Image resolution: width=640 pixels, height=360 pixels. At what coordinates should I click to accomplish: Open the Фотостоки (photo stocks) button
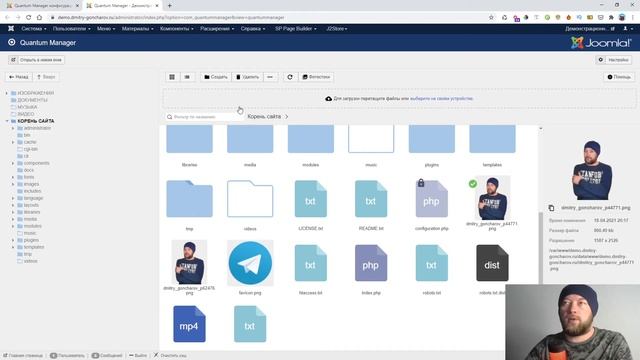tap(316, 77)
